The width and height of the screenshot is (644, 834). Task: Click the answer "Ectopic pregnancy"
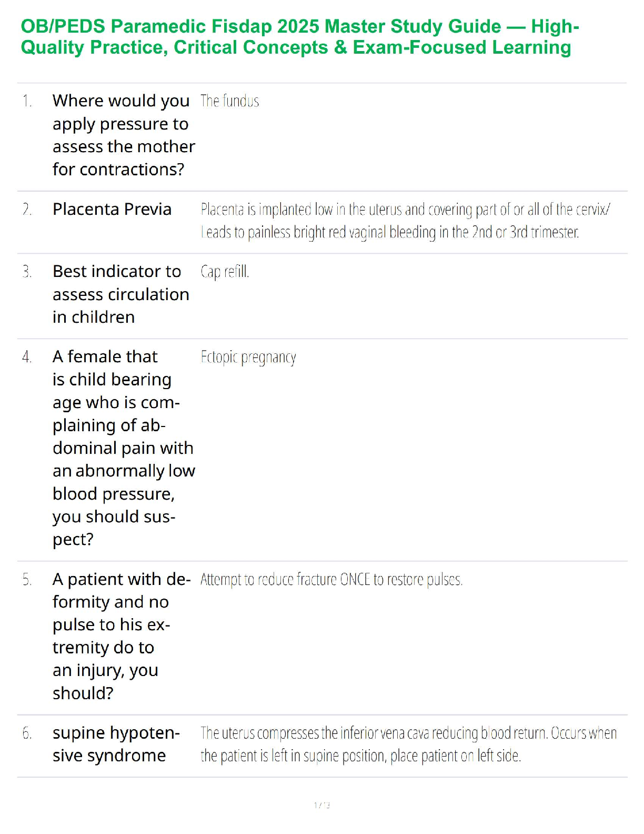click(248, 357)
